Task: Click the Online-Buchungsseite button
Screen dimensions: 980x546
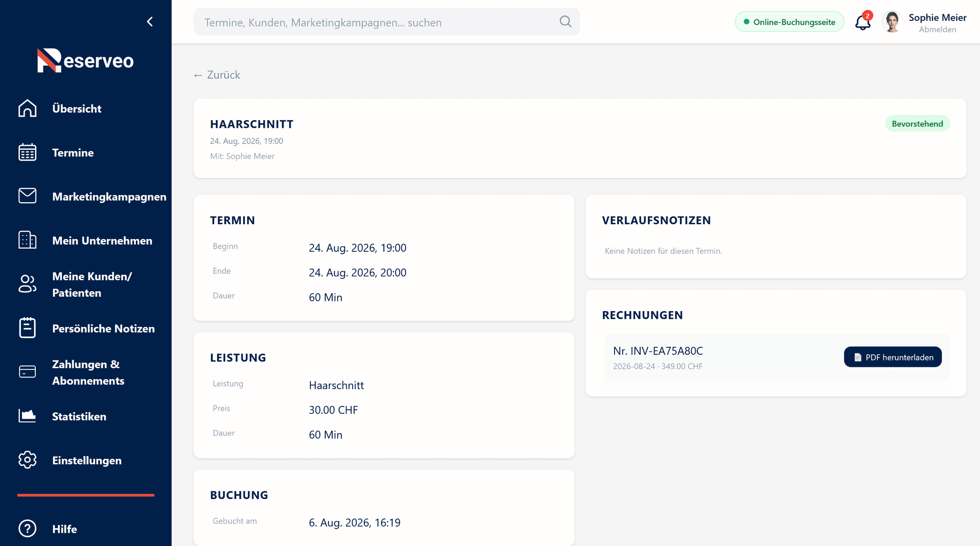Action: [789, 22]
